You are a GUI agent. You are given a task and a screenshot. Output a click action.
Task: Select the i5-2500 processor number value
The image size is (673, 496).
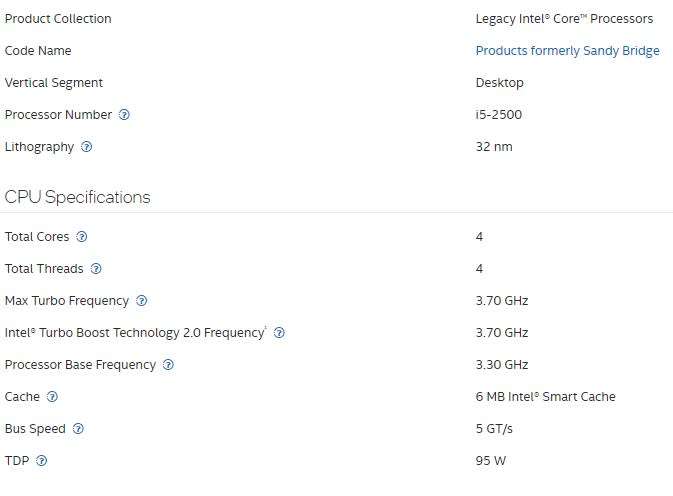point(498,115)
